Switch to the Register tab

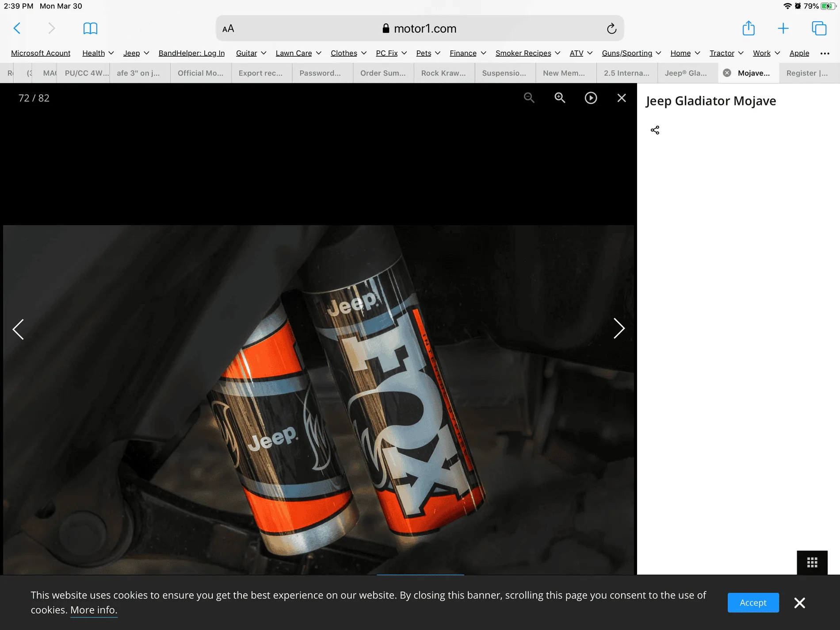pyautogui.click(x=809, y=73)
